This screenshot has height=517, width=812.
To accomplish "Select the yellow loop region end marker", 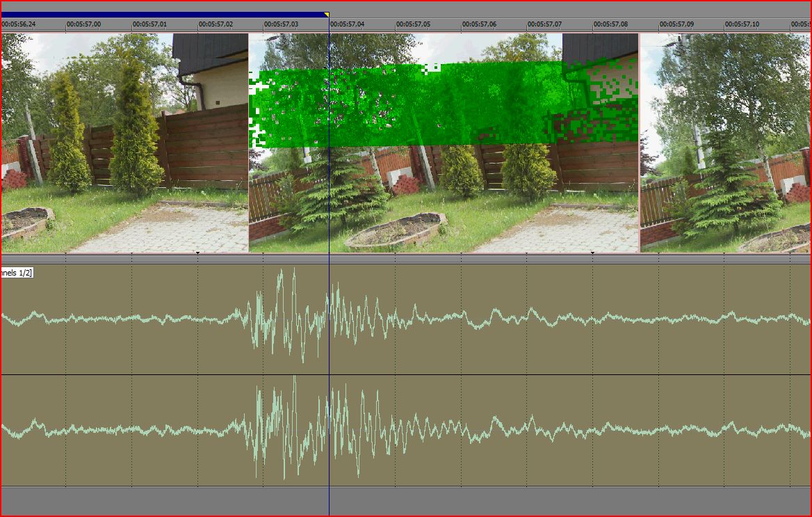I will tap(327, 15).
